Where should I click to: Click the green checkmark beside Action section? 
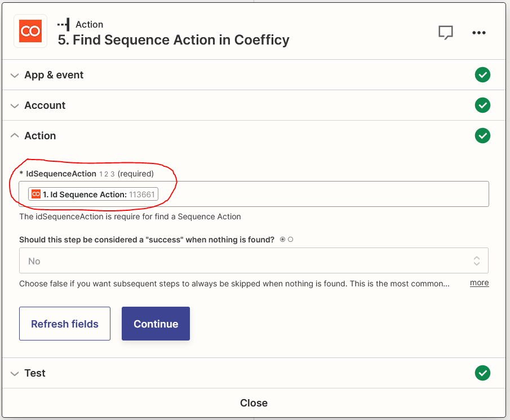(482, 136)
